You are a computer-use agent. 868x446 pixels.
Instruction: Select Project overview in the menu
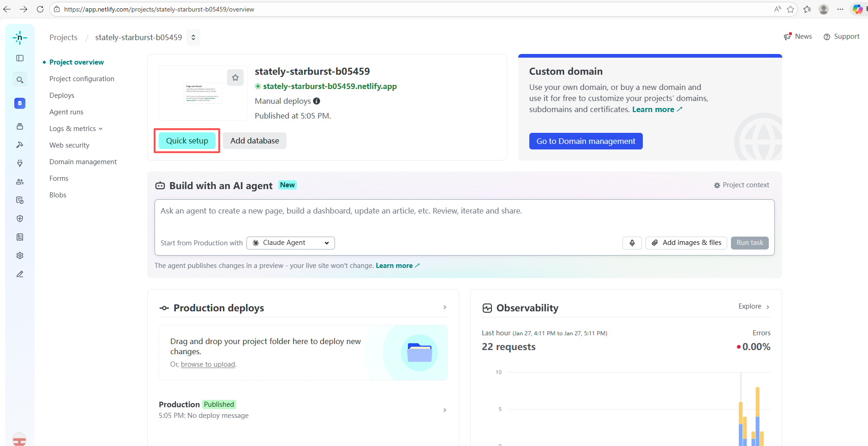coord(77,62)
